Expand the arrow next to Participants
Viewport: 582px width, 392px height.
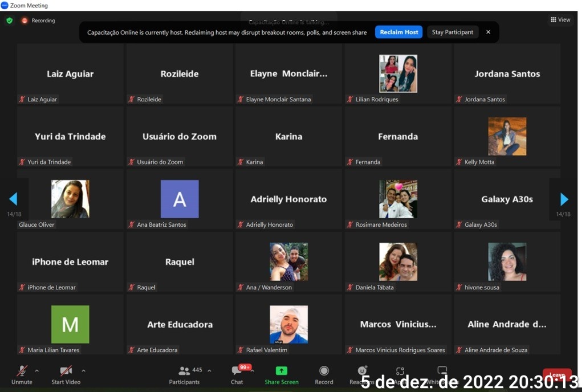(209, 370)
